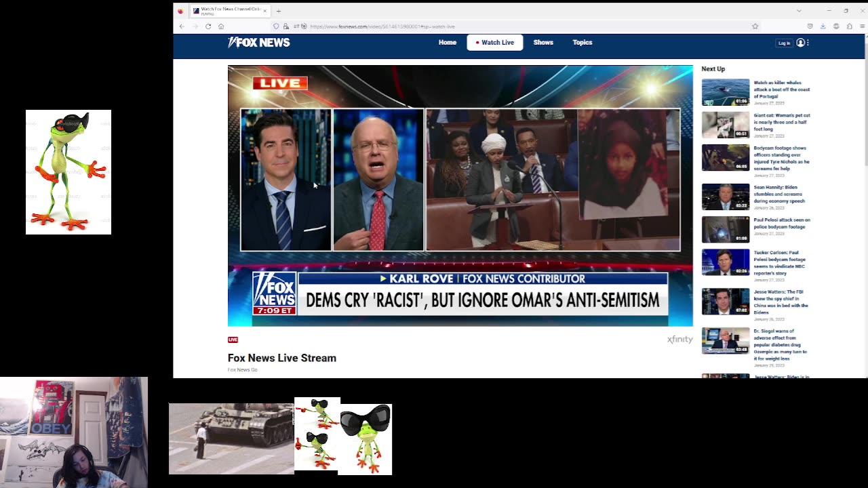Select the Watch Fox News Channel Online tab
Screen dimensions: 868x488
(x=229, y=11)
